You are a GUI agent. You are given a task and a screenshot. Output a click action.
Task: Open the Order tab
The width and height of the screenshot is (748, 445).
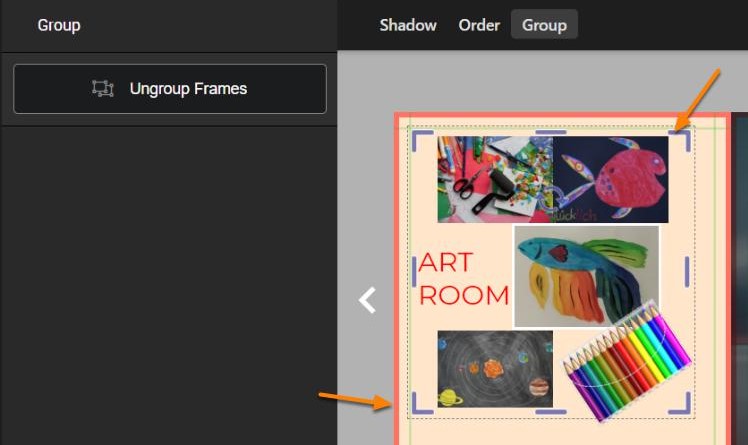(479, 25)
